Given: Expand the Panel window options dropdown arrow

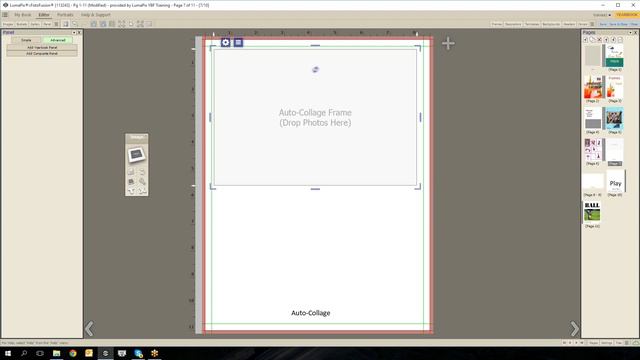Looking at the screenshot, I should click(74, 32).
